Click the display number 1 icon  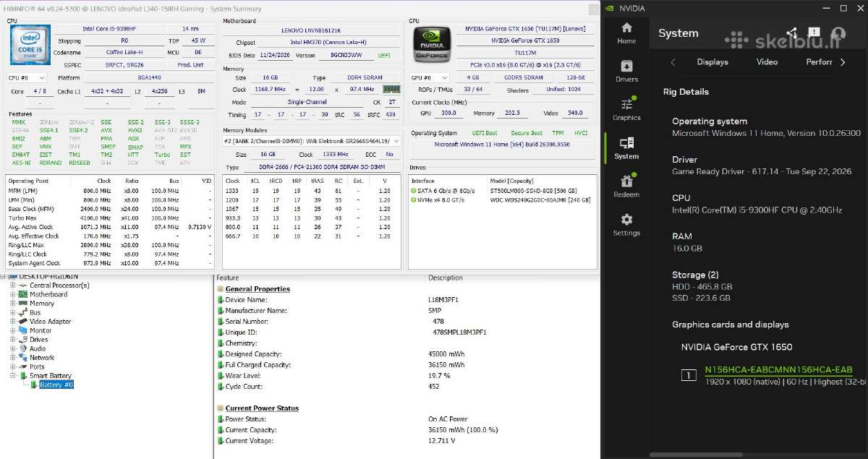coord(689,375)
